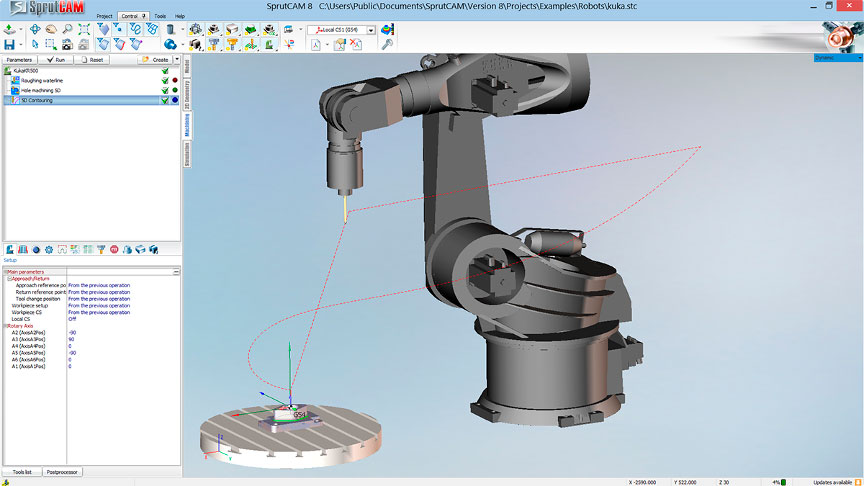Click the wrench settings icon in toolbar
The image size is (864, 486).
(x=387, y=45)
